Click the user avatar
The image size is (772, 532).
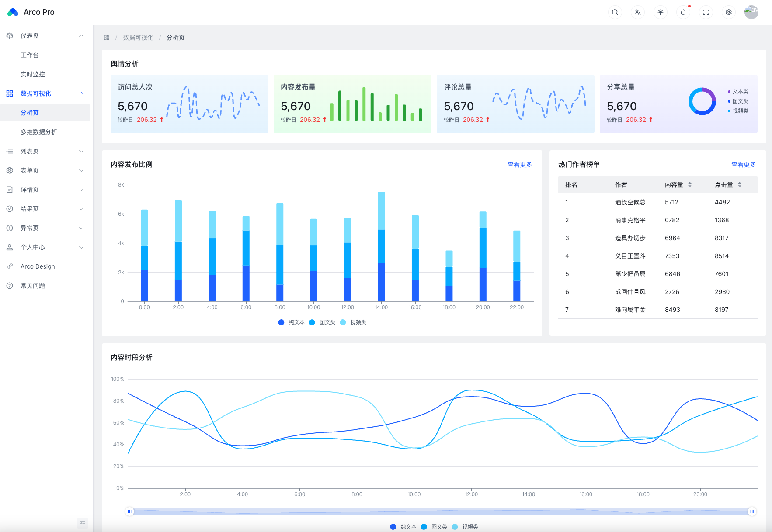click(x=751, y=12)
